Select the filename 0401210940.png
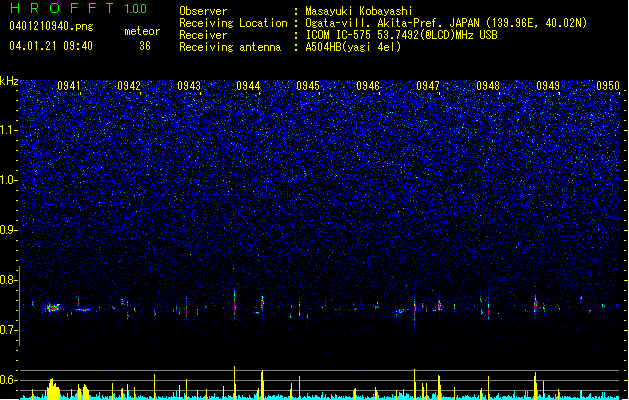 [x=51, y=26]
